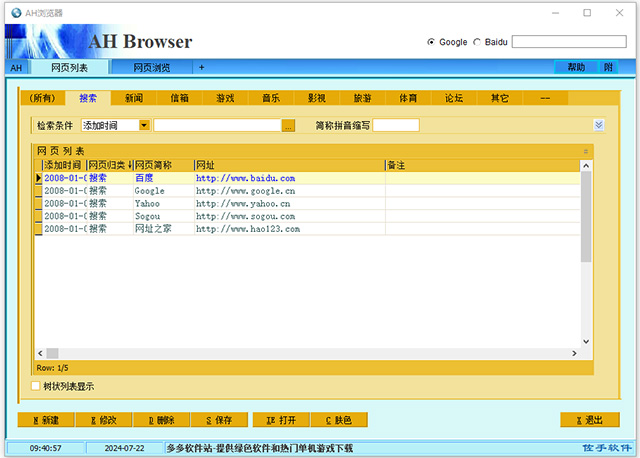Click the 附 button next to help
This screenshot has width=640, height=458.
609,67
